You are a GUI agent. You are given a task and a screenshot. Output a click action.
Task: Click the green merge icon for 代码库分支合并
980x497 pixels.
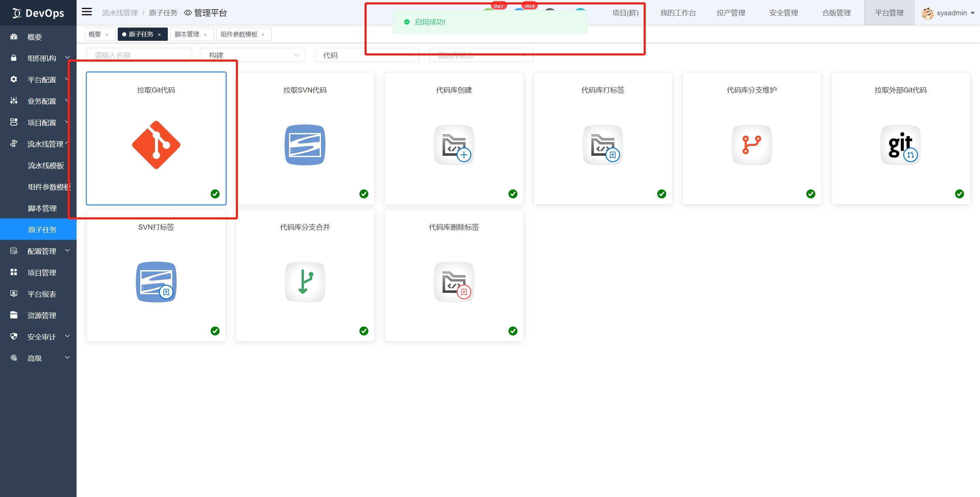tap(305, 282)
